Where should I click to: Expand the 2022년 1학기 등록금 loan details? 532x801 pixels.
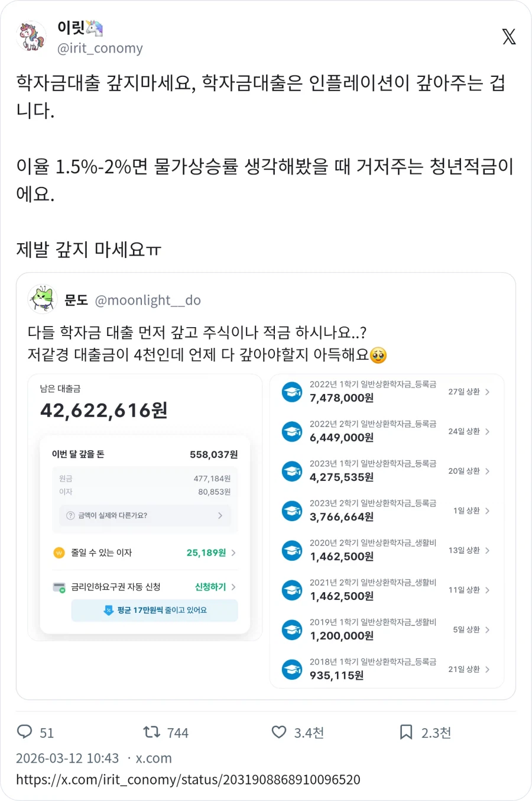click(487, 392)
